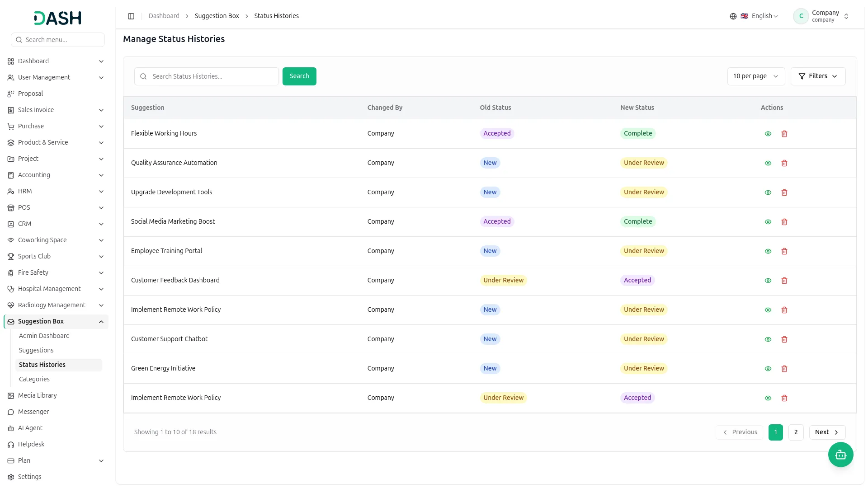Go to page 2 of results
This screenshot has width=868, height=488.
796,432
